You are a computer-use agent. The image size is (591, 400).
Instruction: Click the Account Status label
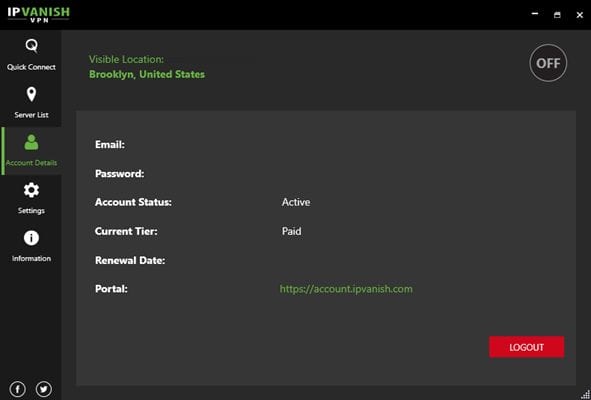[x=133, y=202]
